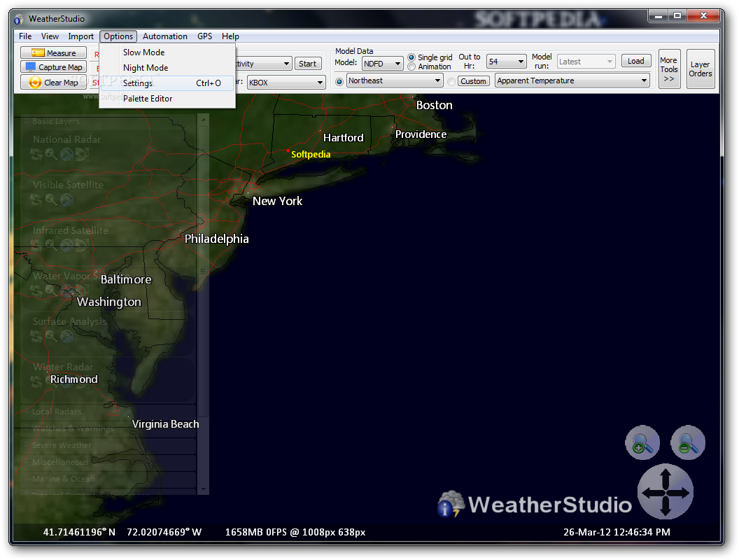
Task: Click the Water Vapor magnifier icon
Action: [x=51, y=290]
